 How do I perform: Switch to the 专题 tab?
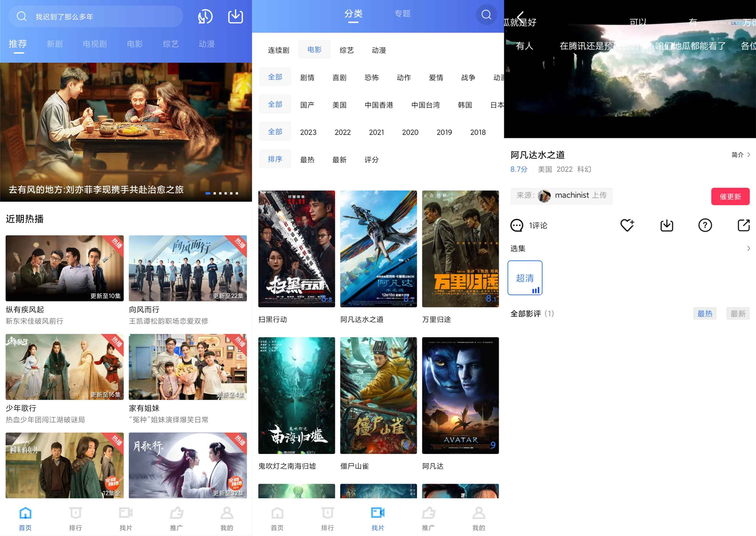[x=402, y=14]
